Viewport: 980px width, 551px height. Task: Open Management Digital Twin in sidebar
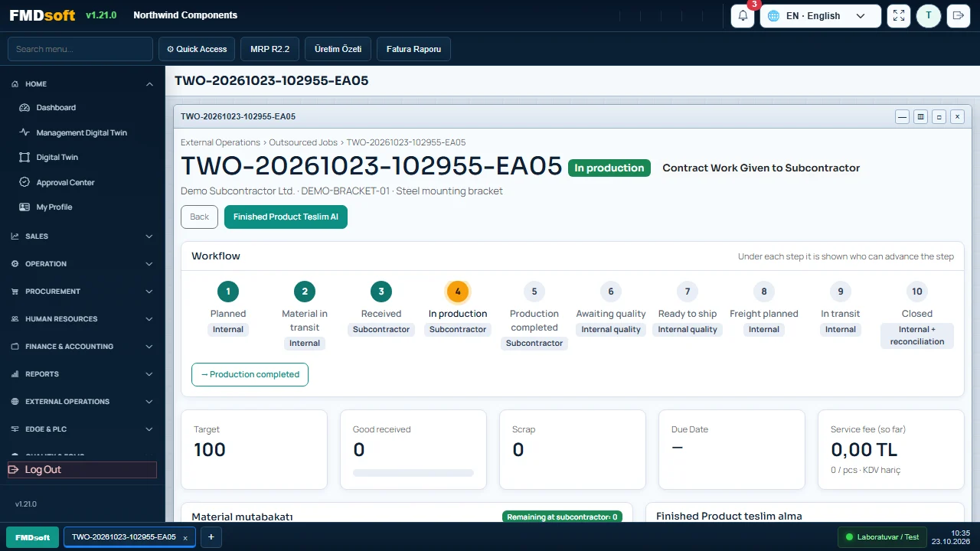[81, 132]
